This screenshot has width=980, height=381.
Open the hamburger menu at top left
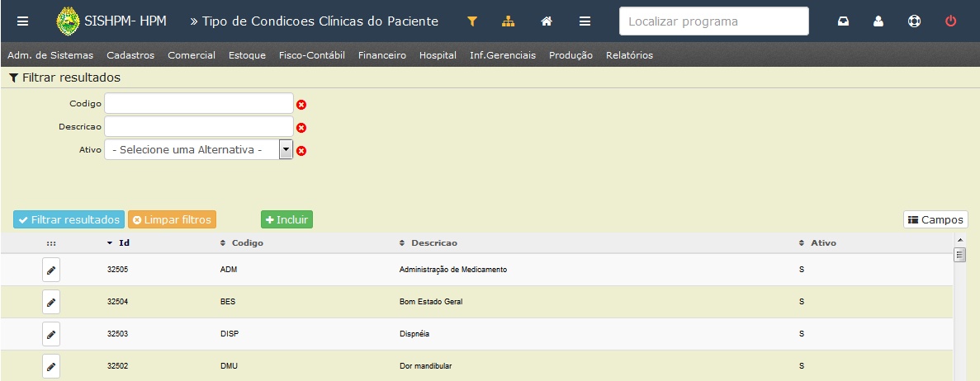(22, 21)
